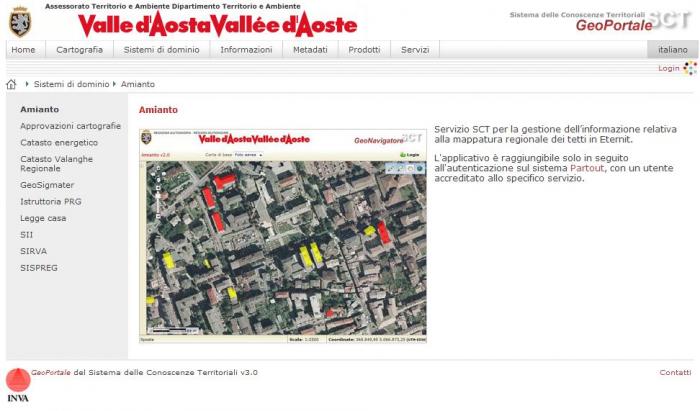Open SII in the sidebar
This screenshot has height=411, width=700.
[x=26, y=235]
